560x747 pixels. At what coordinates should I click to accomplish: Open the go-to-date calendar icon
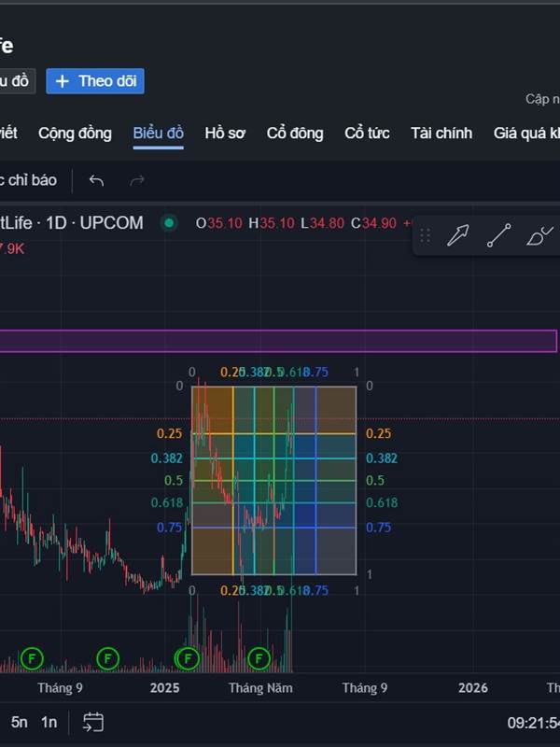tap(92, 722)
